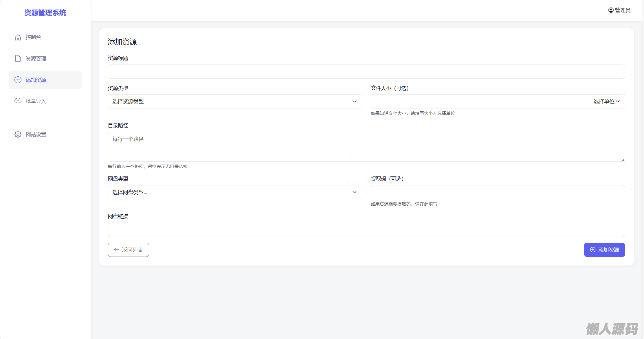This screenshot has height=339, width=644.
Task: Open the 选择资源类型 dropdown
Action: [x=235, y=102]
